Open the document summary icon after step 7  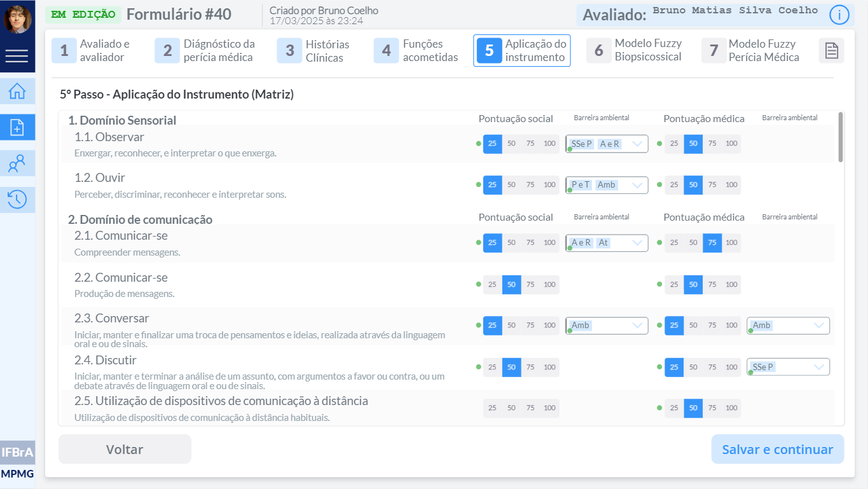[831, 51]
